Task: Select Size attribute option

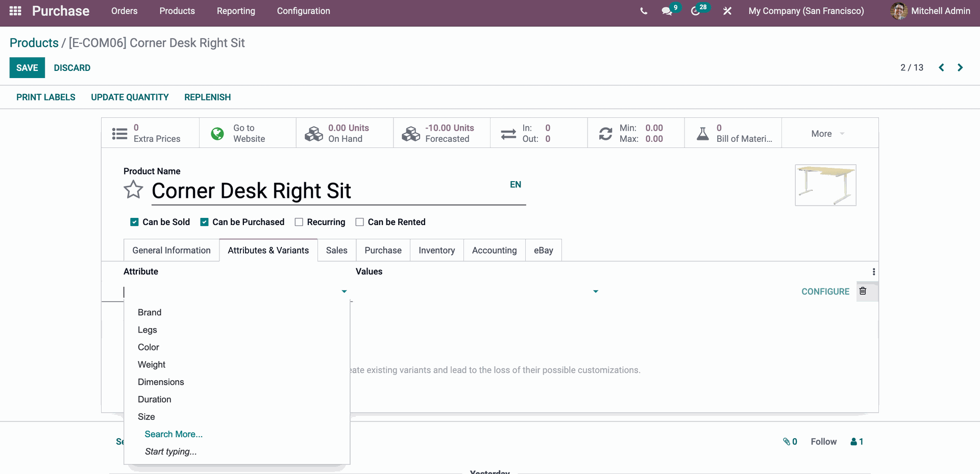Action: 146,416
